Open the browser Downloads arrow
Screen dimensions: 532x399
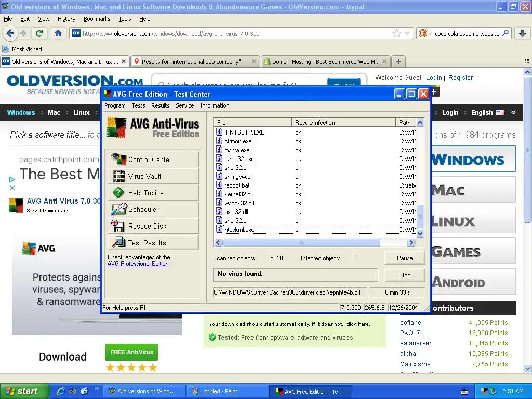523,33
